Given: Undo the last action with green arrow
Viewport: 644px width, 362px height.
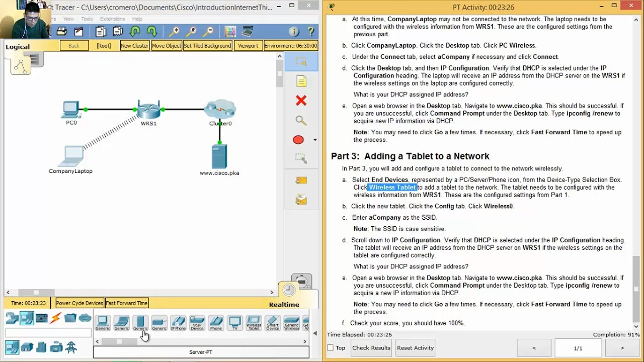Looking at the screenshot, I should (x=135, y=32).
